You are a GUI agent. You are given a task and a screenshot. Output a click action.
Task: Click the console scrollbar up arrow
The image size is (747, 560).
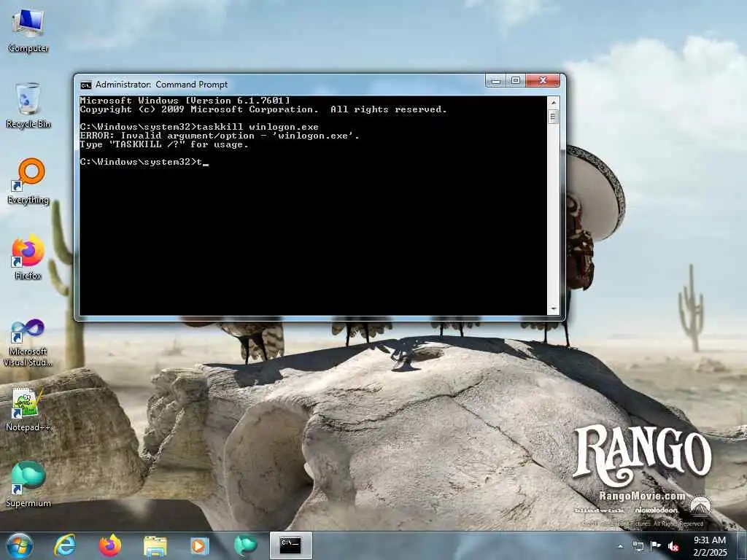point(553,102)
